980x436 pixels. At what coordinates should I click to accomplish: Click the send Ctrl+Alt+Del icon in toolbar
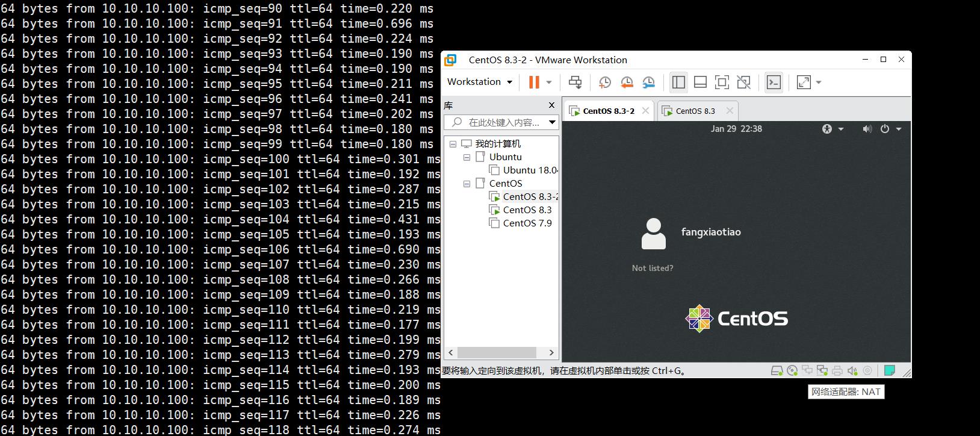(x=575, y=82)
